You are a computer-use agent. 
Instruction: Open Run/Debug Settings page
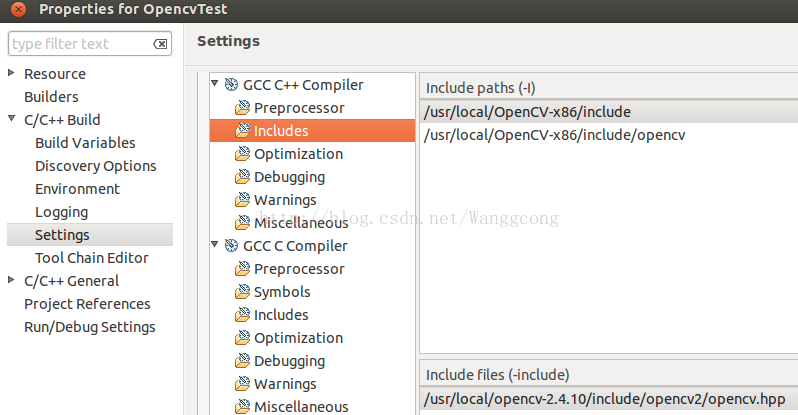(x=89, y=327)
